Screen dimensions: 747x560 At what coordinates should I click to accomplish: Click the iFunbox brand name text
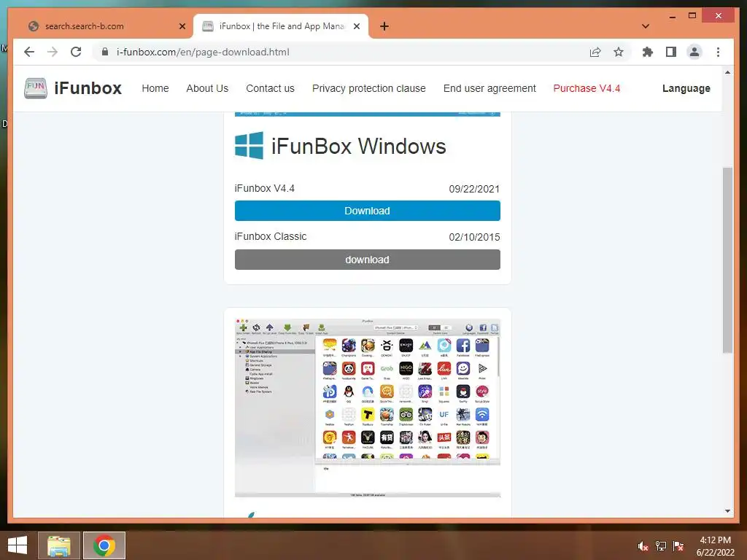coord(88,88)
